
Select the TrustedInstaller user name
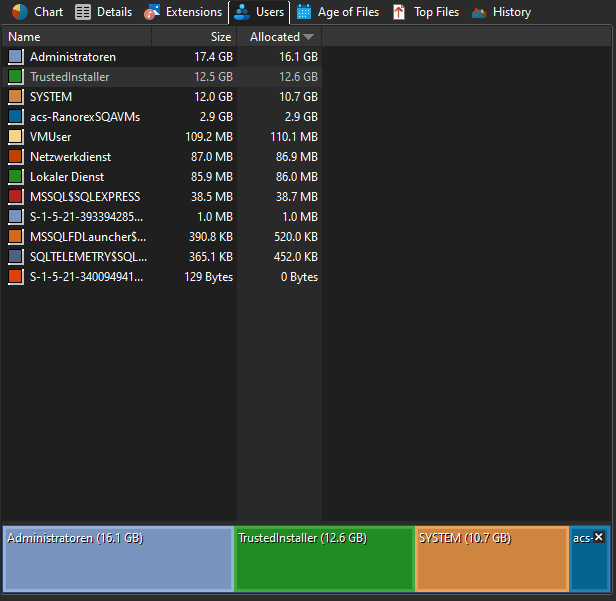tap(70, 77)
